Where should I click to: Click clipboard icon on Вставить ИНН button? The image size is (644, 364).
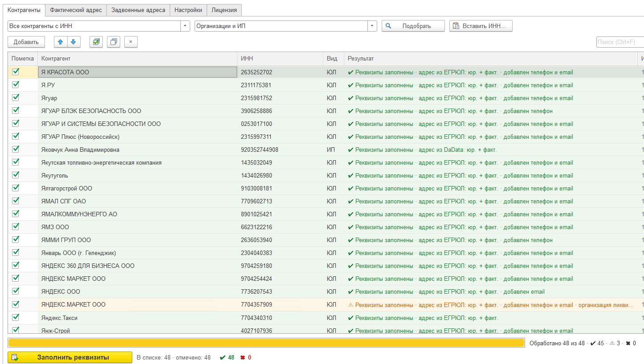pyautogui.click(x=456, y=26)
